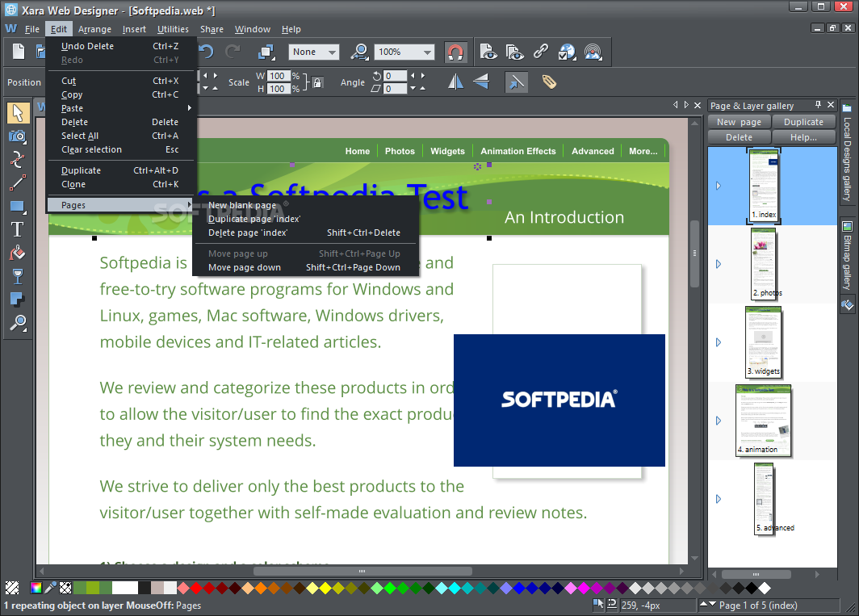Viewport: 859px width, 616px height.
Task: Click the Photos nav link on page
Action: pos(400,151)
